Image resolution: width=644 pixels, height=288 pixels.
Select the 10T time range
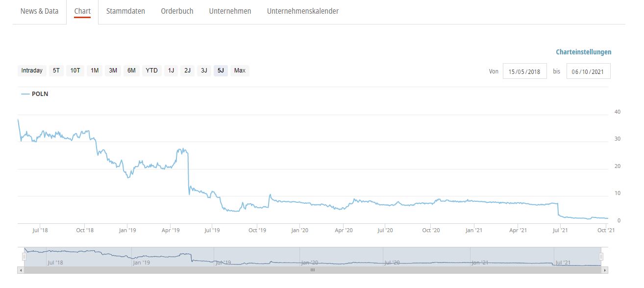coord(74,70)
